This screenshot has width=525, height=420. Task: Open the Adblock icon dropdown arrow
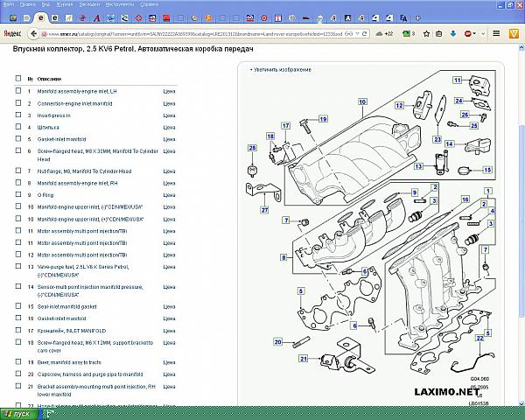click(x=474, y=34)
